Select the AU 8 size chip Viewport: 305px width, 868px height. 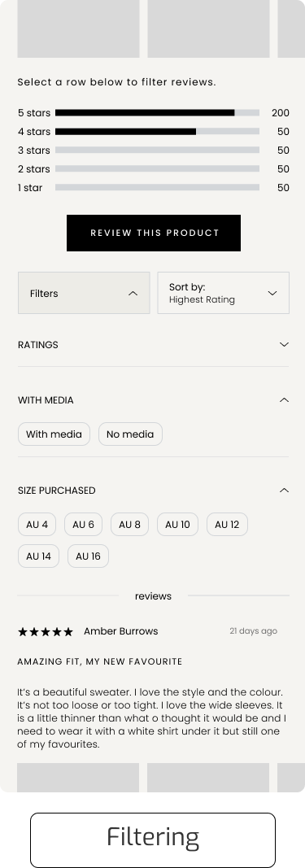click(129, 524)
